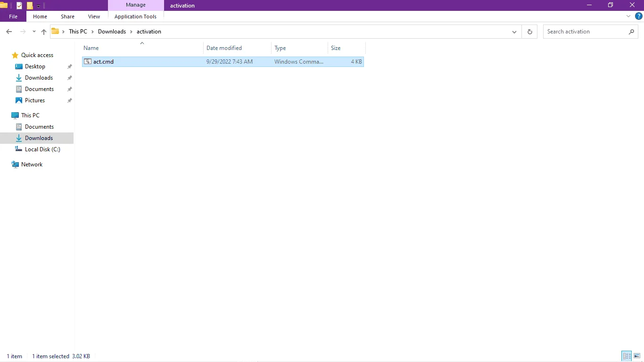This screenshot has height=362, width=644.
Task: Click the Explorer folder icon in title bar
Action: coord(4,6)
